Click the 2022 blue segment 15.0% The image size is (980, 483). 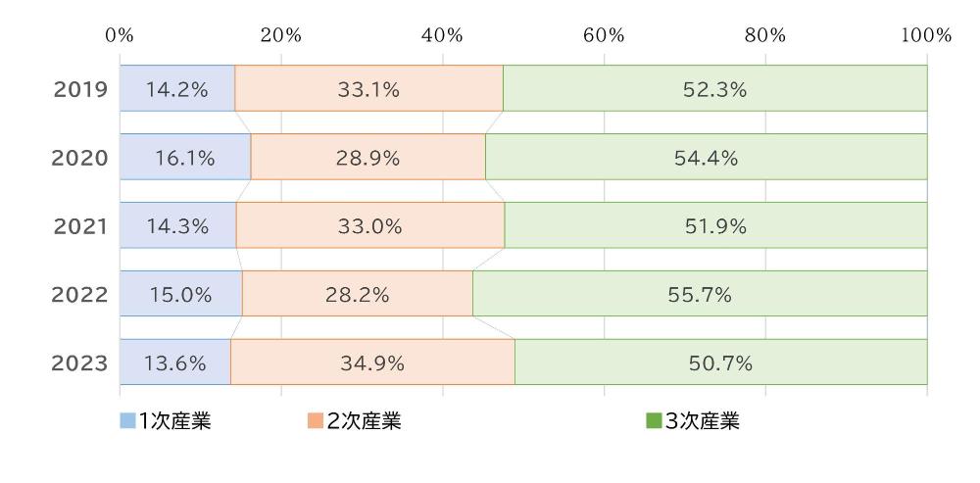(x=180, y=295)
